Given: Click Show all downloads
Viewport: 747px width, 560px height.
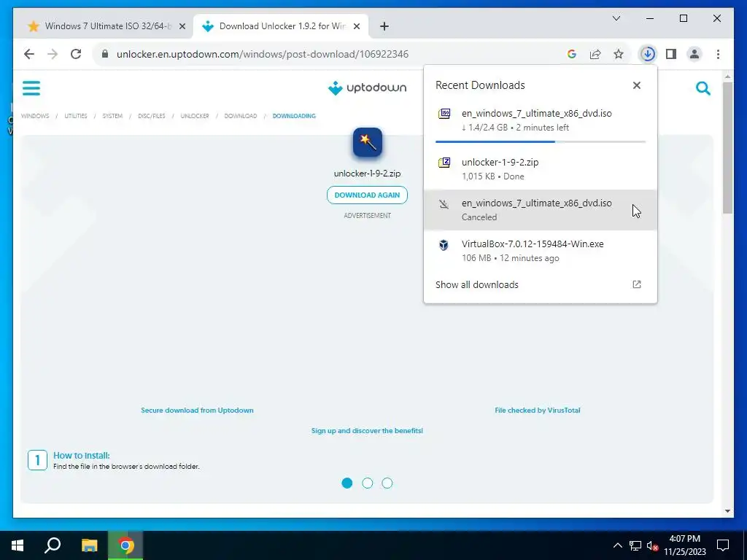Looking at the screenshot, I should click(x=477, y=284).
